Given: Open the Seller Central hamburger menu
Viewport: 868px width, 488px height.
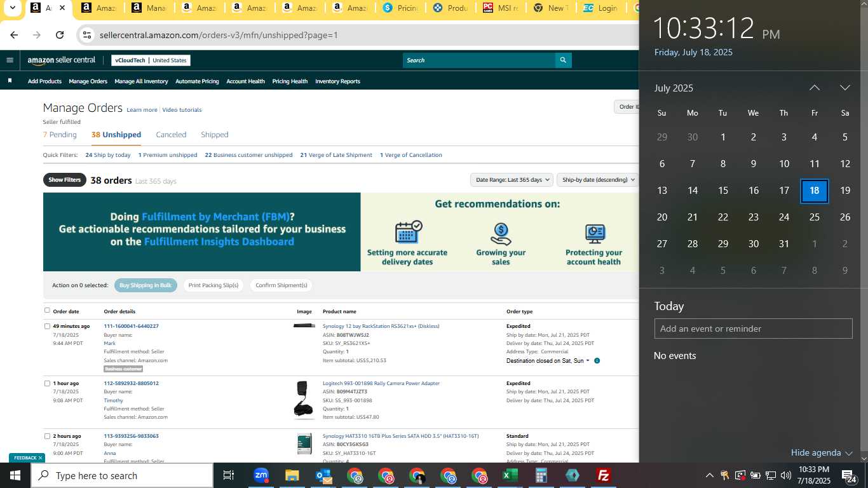Looking at the screenshot, I should 10,60.
